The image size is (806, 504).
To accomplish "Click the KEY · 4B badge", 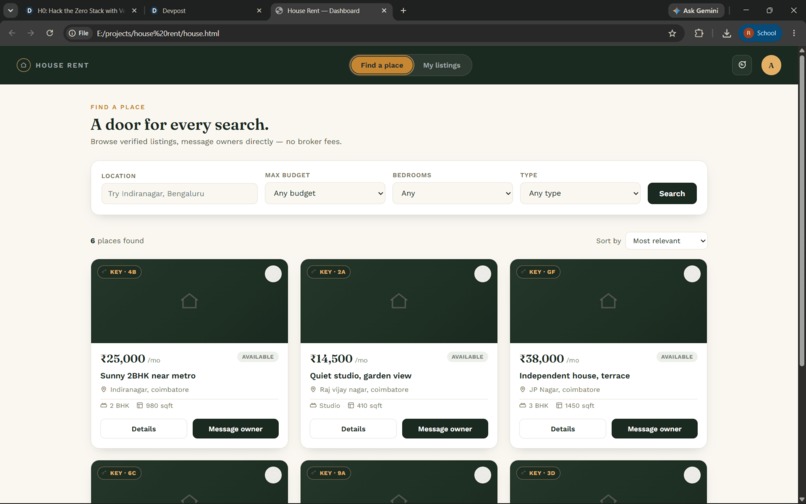I will [x=119, y=272].
